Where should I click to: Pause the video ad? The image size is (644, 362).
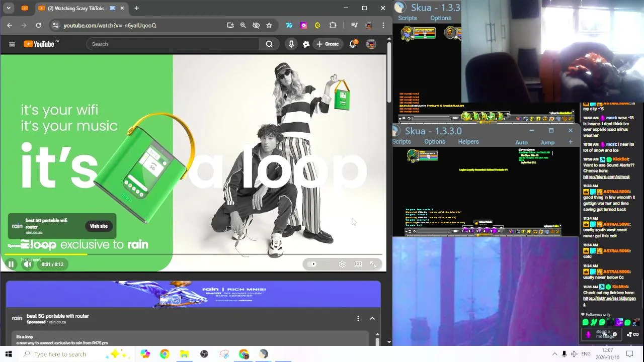click(x=11, y=264)
